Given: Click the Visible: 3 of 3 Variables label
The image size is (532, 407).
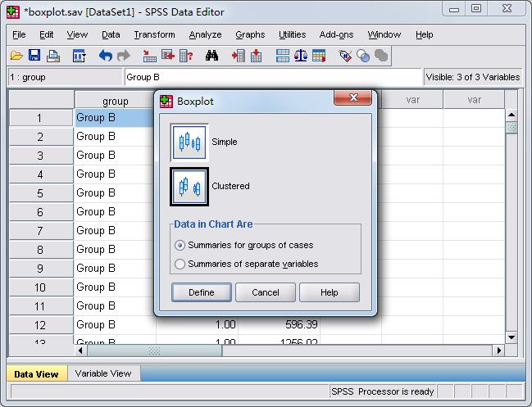Looking at the screenshot, I should [473, 77].
